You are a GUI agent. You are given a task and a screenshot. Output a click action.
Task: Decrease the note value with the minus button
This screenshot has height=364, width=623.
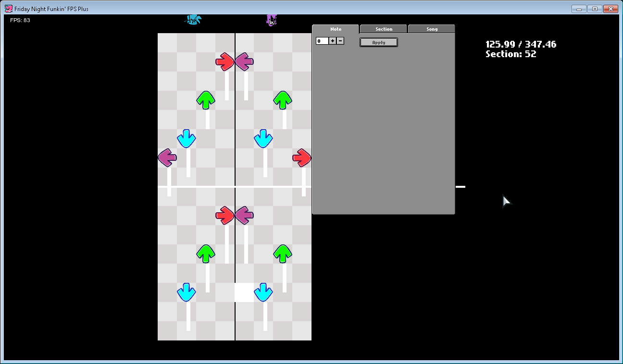[x=340, y=41]
